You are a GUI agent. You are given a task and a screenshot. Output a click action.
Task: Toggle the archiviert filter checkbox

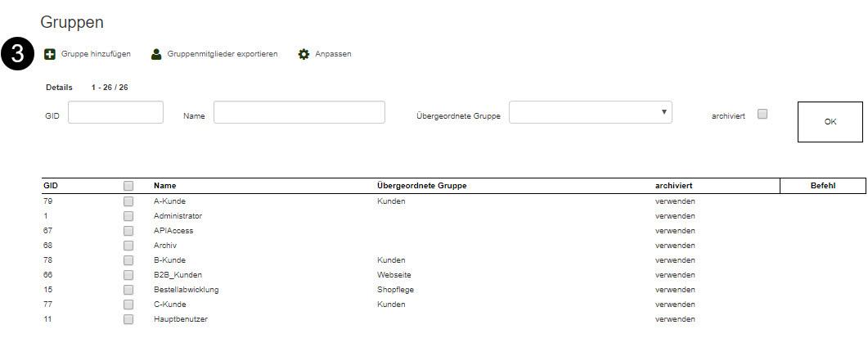pos(762,115)
